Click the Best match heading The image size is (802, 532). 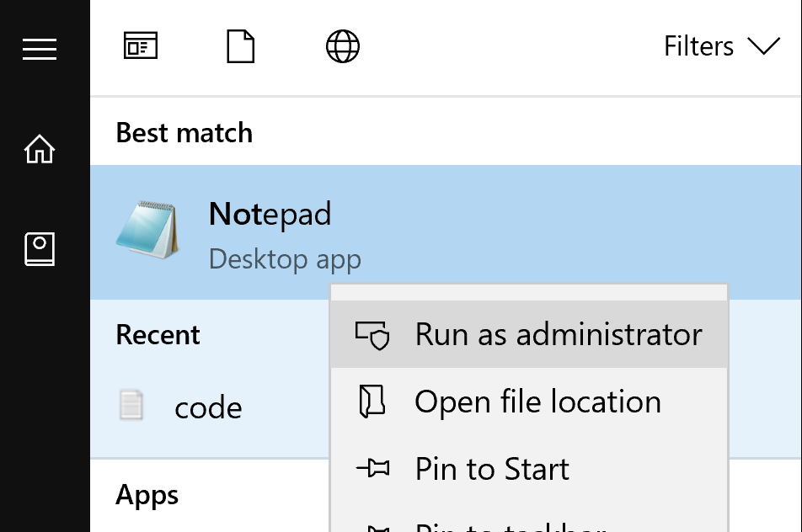tap(184, 133)
